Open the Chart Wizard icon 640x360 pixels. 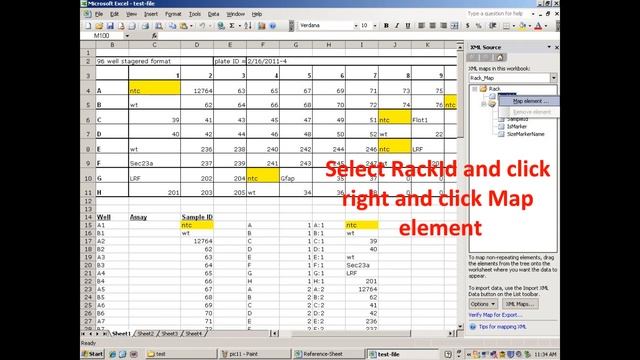pyautogui.click(x=262, y=26)
